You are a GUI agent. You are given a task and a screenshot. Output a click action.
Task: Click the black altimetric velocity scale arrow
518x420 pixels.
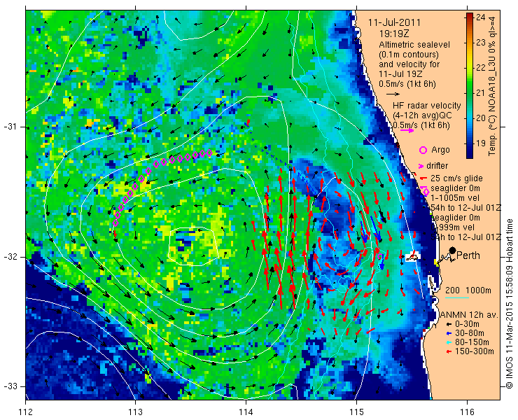393,94
